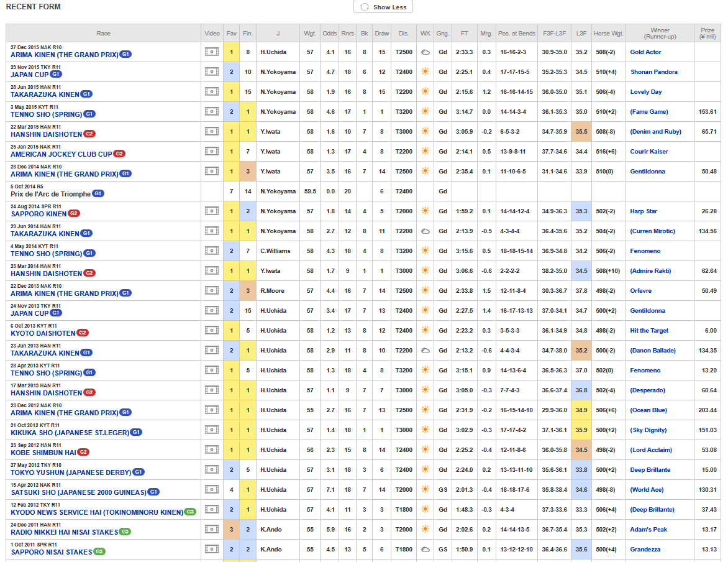This screenshot has height=562, width=728.
Task: View winner Courir Kaiser's profile
Action: tap(649, 152)
